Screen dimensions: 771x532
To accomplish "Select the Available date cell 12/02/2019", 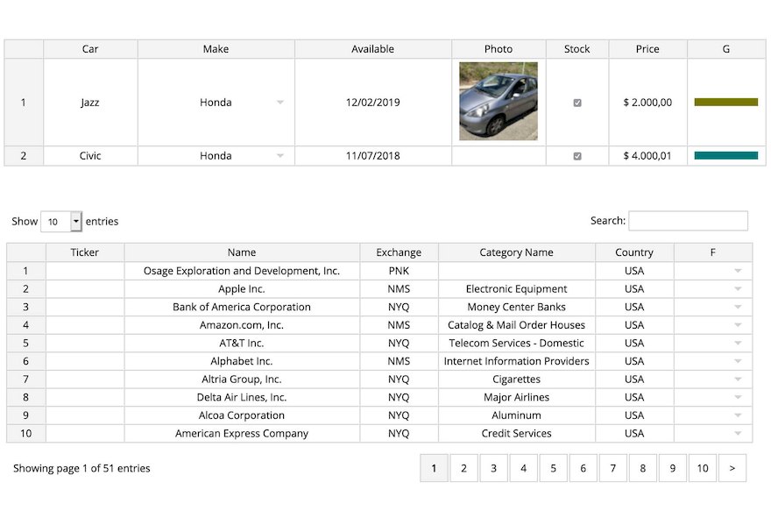I will (372, 103).
